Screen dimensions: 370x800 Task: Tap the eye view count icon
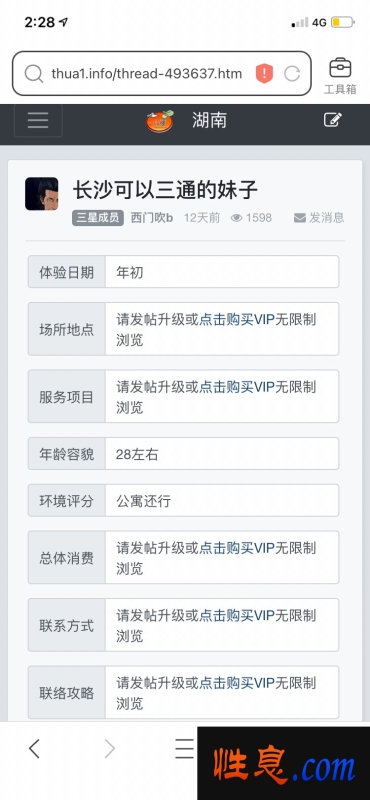point(236,218)
